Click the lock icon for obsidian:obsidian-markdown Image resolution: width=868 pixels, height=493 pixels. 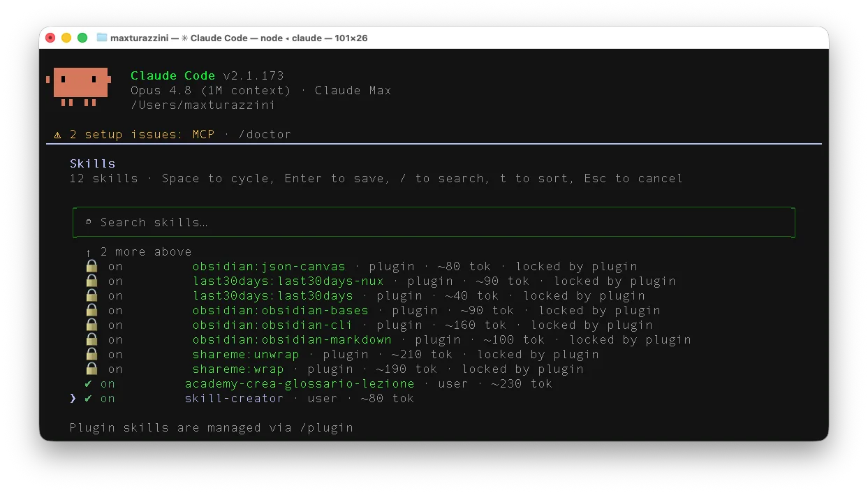(x=91, y=339)
